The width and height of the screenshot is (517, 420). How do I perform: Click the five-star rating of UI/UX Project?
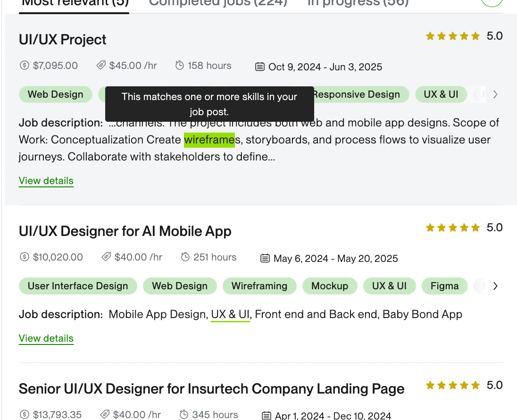453,36
